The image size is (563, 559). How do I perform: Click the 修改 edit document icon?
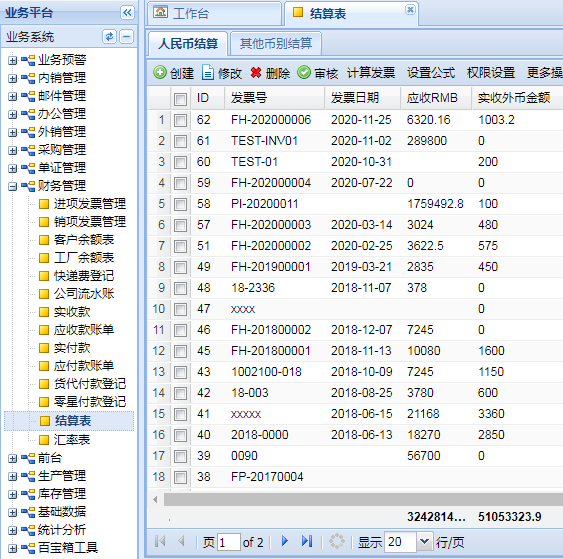point(208,73)
